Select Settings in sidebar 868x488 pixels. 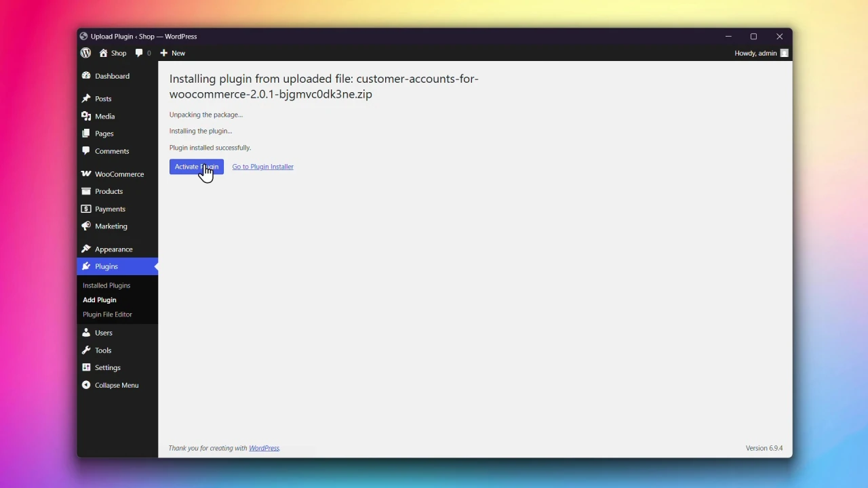pyautogui.click(x=117, y=367)
